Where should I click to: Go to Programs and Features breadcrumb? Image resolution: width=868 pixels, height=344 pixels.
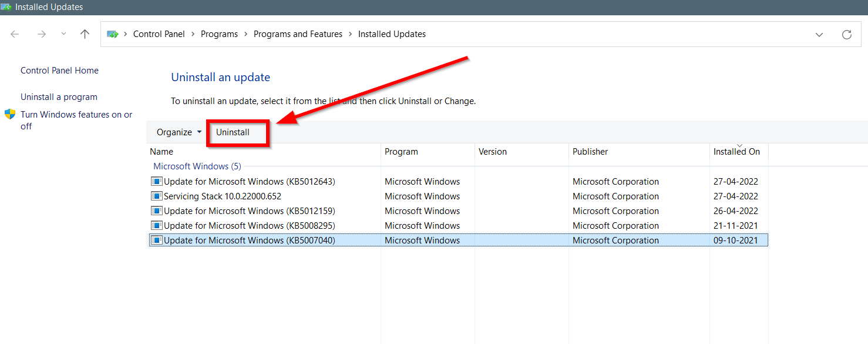[298, 34]
